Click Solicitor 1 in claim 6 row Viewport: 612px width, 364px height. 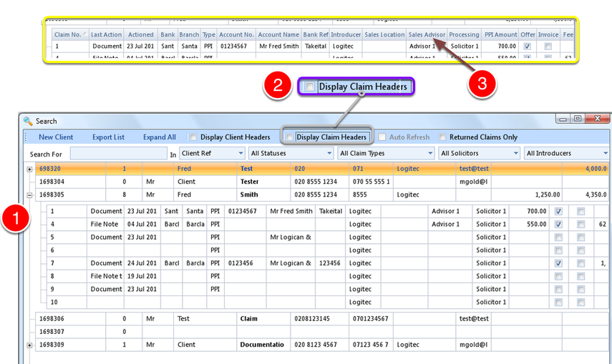[490, 250]
